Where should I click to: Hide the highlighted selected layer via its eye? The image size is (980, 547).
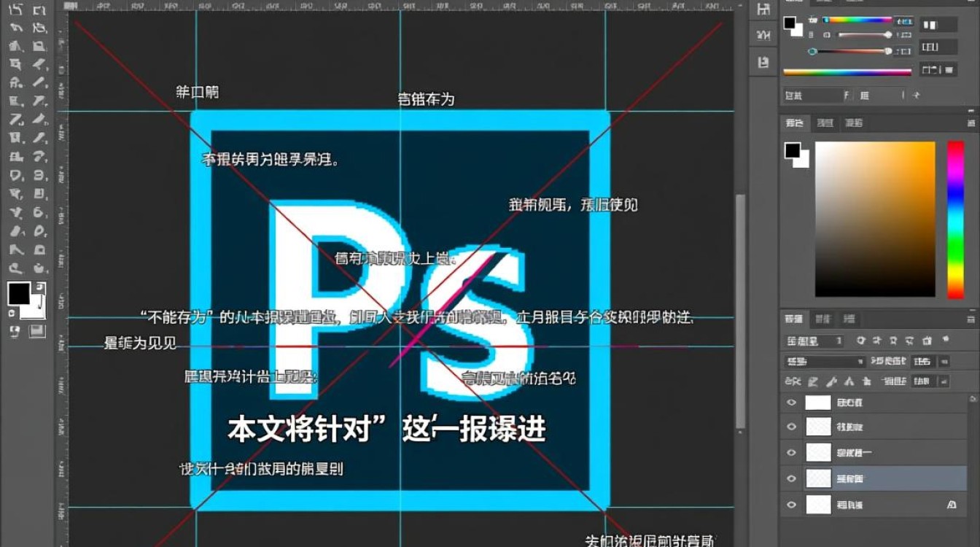(x=791, y=478)
